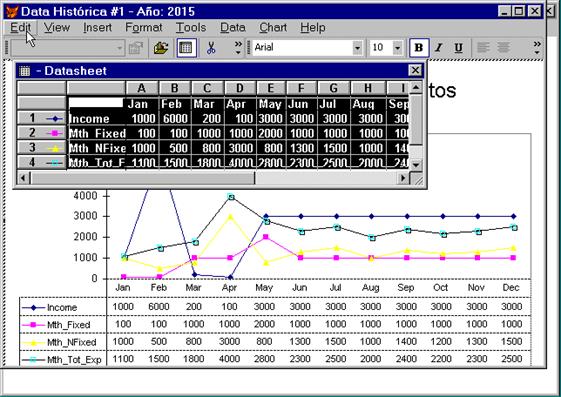Open the font size 10 dropdown
Viewport: 561px width, 397px height.
[397, 48]
